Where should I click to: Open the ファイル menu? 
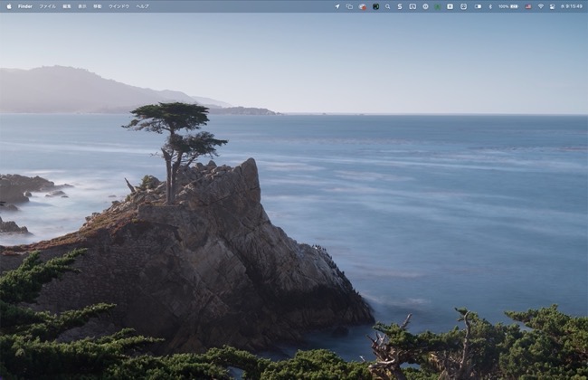pos(47,5)
